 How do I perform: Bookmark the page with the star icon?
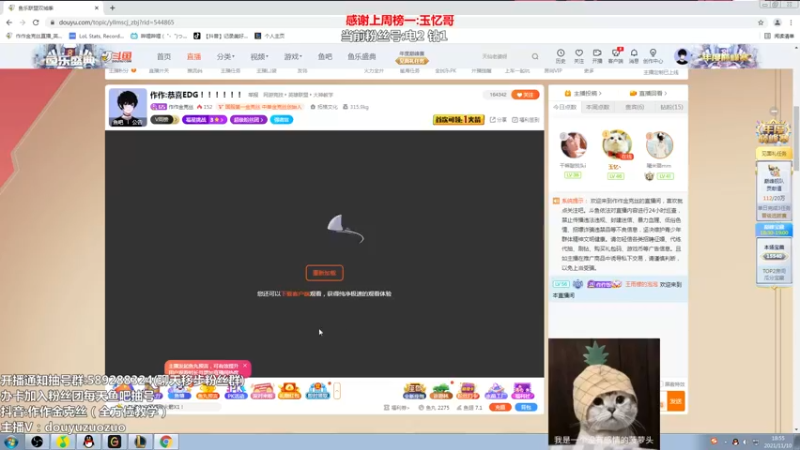pyautogui.click(x=761, y=22)
